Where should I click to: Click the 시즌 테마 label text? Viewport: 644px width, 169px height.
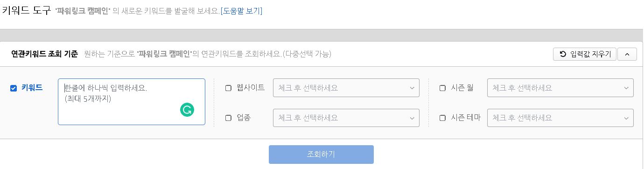[466, 118]
